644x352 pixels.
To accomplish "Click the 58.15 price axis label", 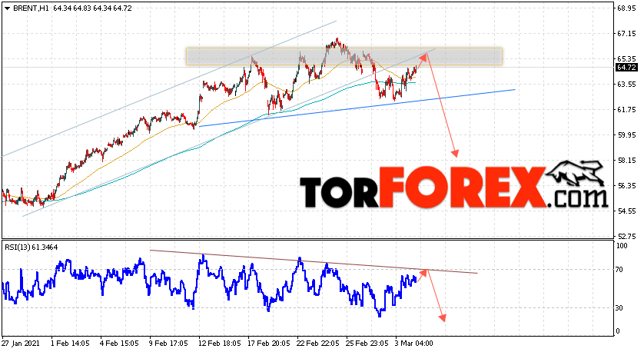I will (626, 160).
